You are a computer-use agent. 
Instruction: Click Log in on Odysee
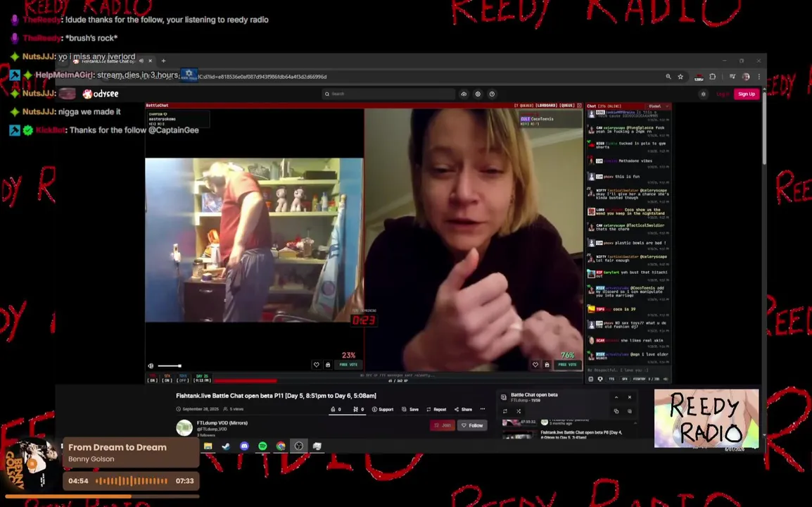pyautogui.click(x=722, y=94)
